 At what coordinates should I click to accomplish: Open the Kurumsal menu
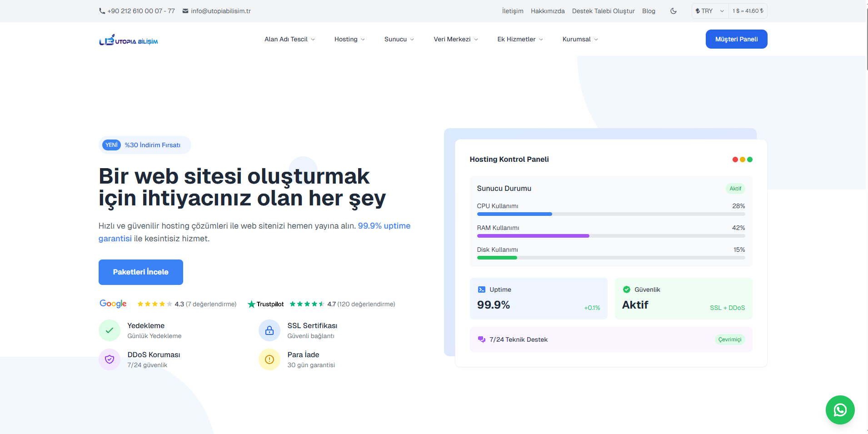580,40
